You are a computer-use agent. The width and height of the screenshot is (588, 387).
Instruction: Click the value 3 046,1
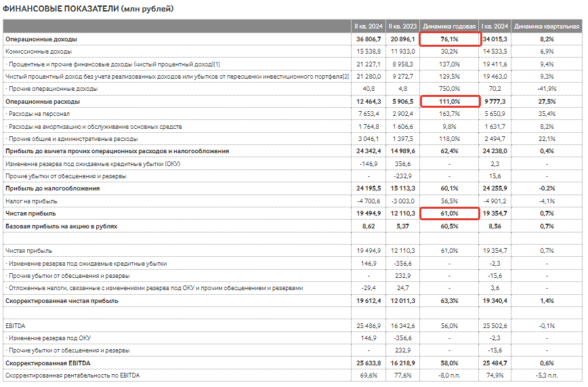click(x=369, y=139)
